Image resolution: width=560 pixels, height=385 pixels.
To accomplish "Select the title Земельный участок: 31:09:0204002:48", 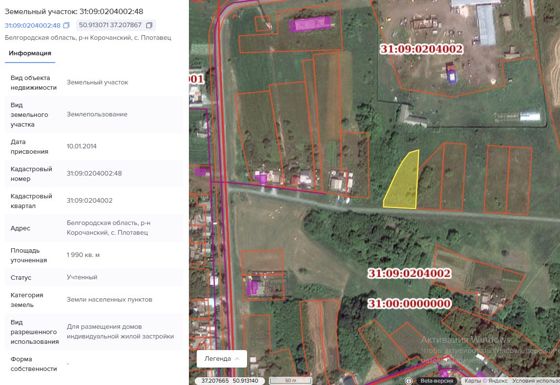I will tap(74, 11).
